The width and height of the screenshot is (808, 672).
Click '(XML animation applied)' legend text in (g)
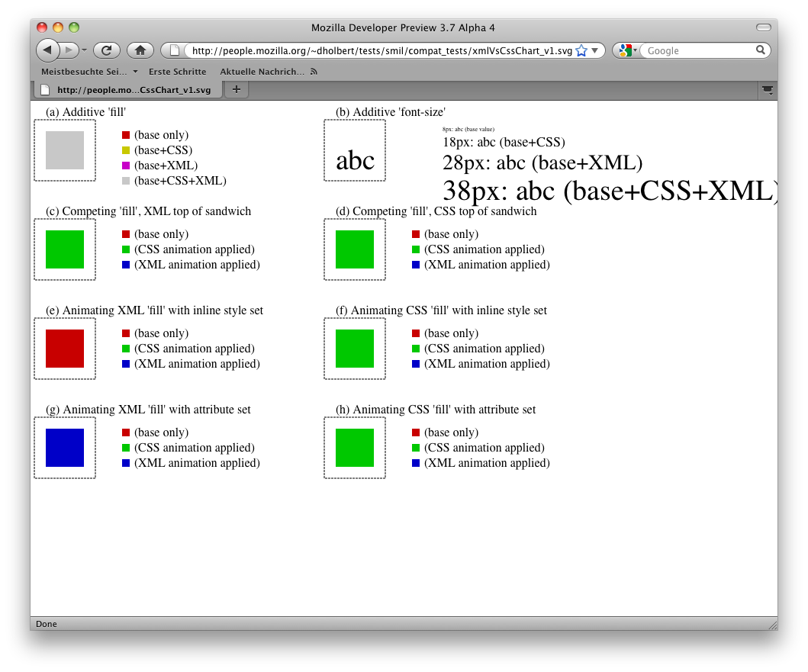197,463
